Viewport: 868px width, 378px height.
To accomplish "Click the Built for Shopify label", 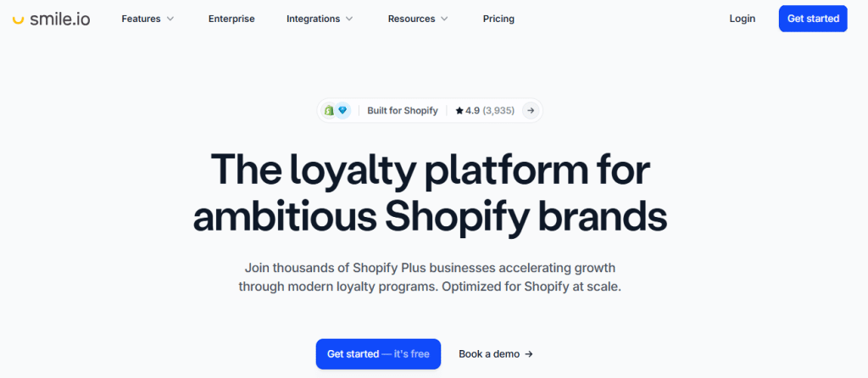I will pos(403,111).
